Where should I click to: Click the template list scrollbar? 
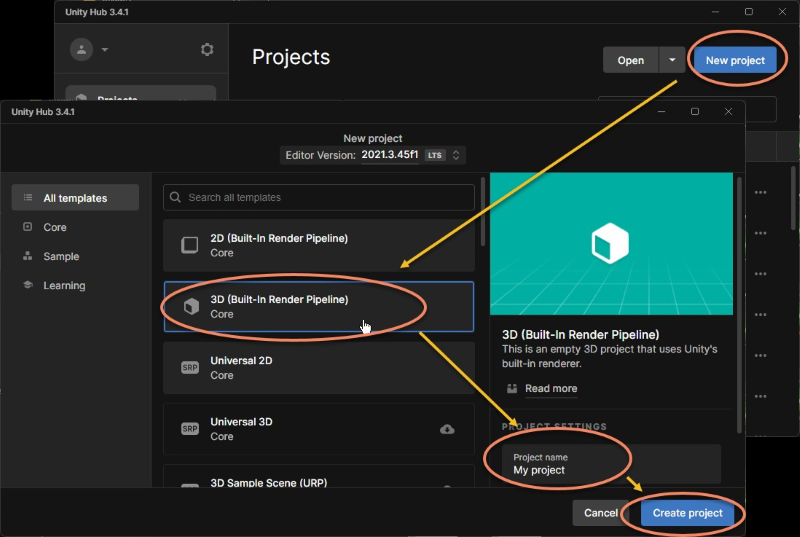[x=483, y=212]
